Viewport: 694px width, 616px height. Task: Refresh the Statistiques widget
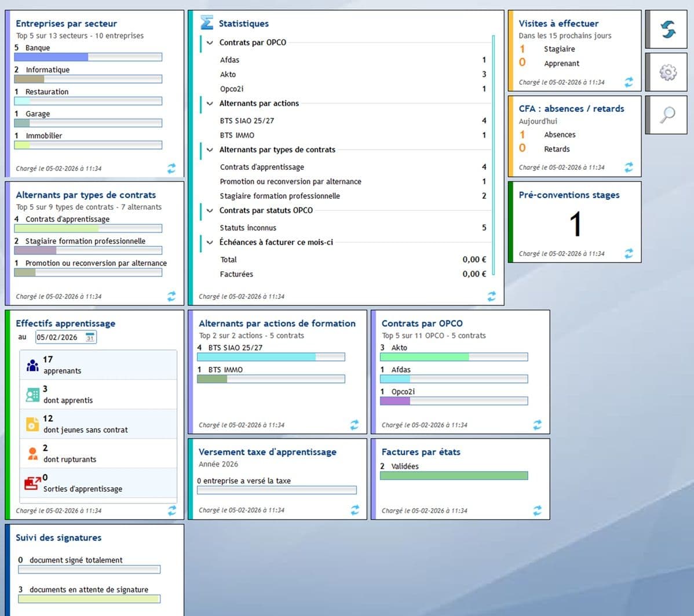click(x=491, y=296)
